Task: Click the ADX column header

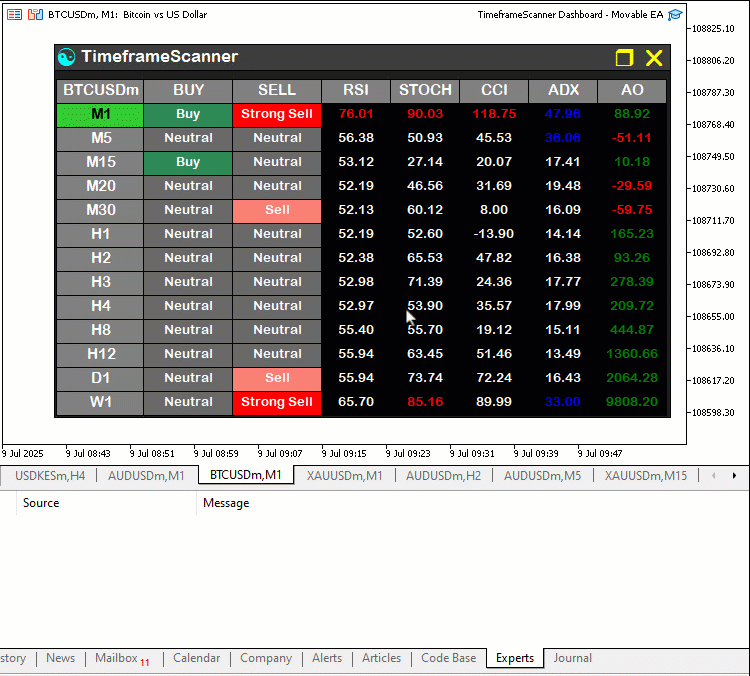Action: (x=562, y=91)
